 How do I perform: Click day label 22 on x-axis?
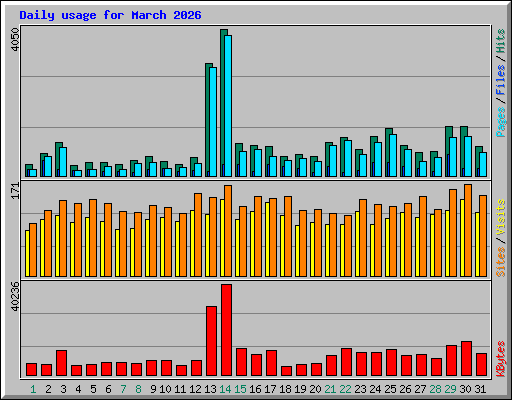(x=345, y=389)
